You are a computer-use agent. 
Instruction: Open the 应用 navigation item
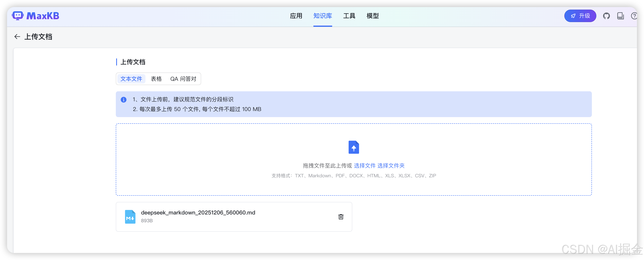click(x=296, y=16)
